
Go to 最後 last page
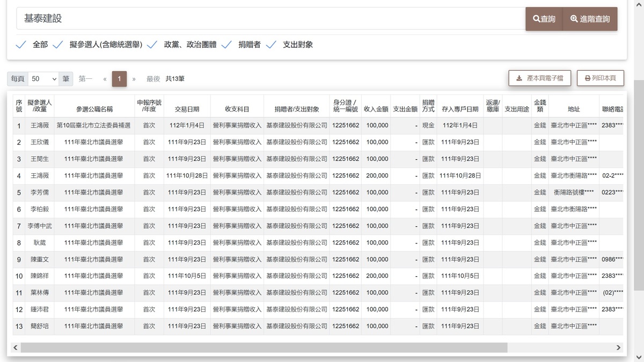[x=153, y=79]
